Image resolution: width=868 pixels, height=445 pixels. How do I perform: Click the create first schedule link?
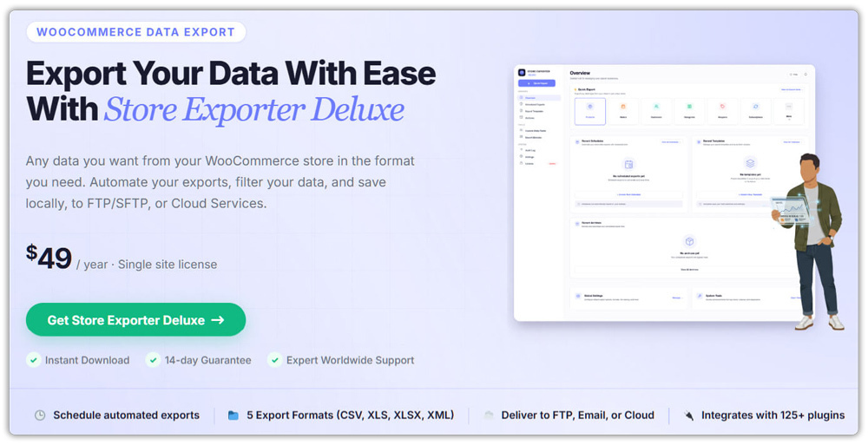click(x=628, y=194)
